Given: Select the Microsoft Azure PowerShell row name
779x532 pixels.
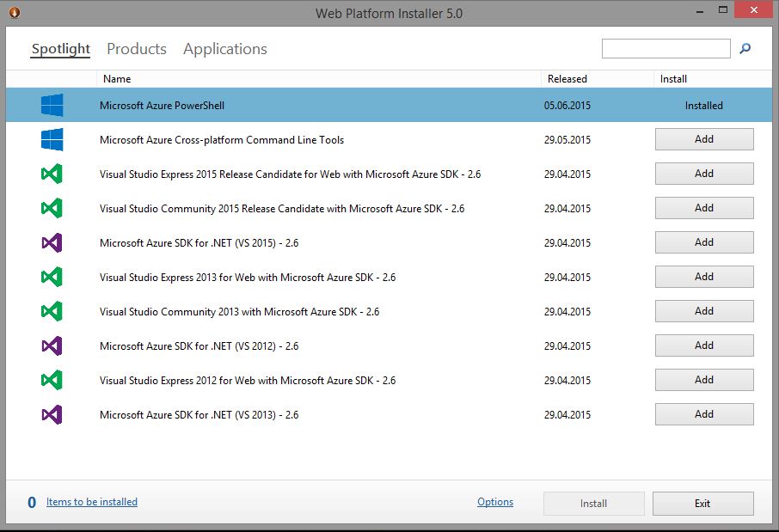Looking at the screenshot, I should point(162,106).
